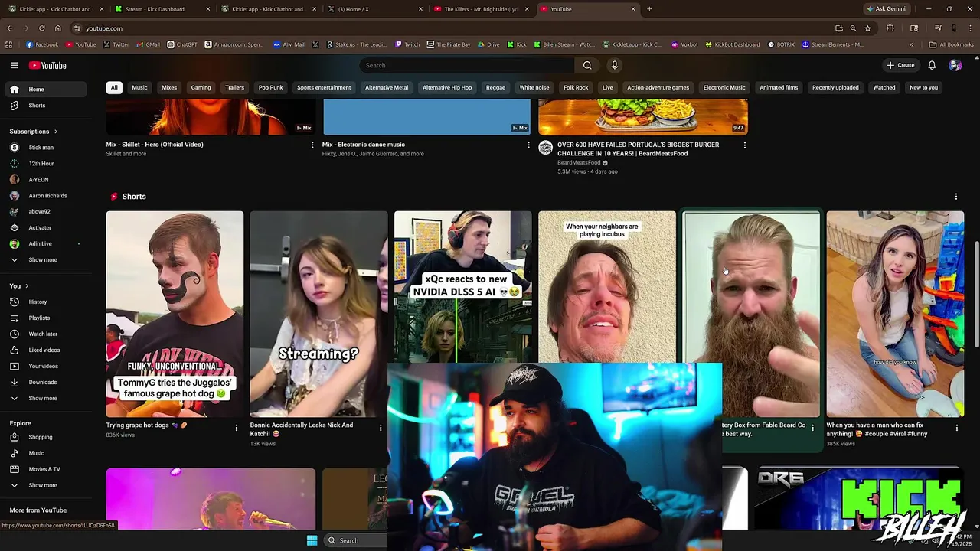The height and width of the screenshot is (551, 980).
Task: Reload the page with browser refresh
Action: click(41, 28)
